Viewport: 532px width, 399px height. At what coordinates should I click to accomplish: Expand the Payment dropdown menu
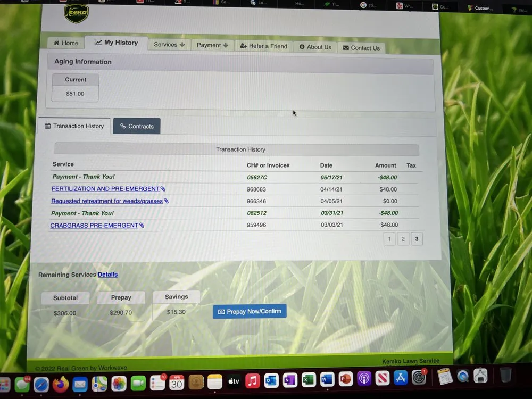point(212,45)
